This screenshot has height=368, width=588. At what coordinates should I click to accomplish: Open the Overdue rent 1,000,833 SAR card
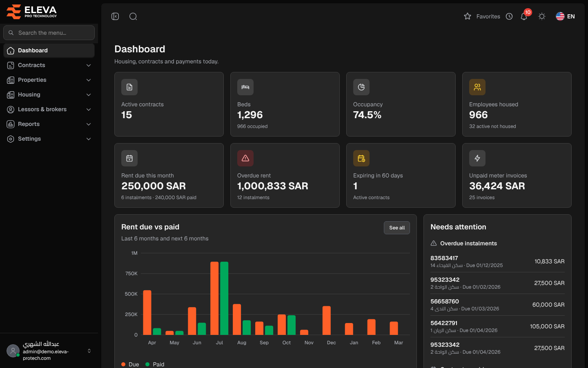[285, 175]
